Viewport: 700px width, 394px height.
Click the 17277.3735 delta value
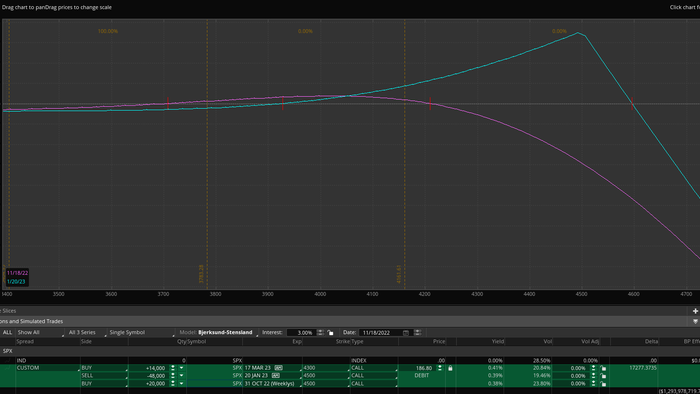643,368
